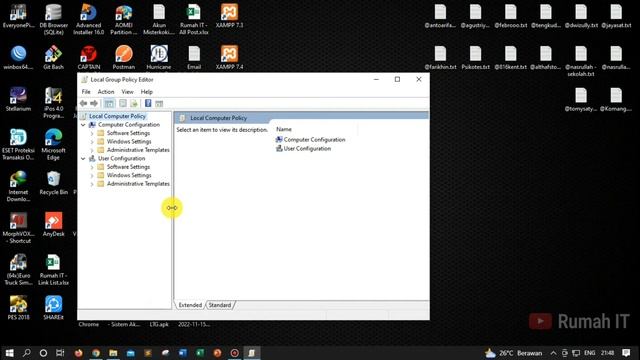The width and height of the screenshot is (640, 360).
Task: Open DB Browser (SQLite) desktop icon
Action: click(x=53, y=19)
